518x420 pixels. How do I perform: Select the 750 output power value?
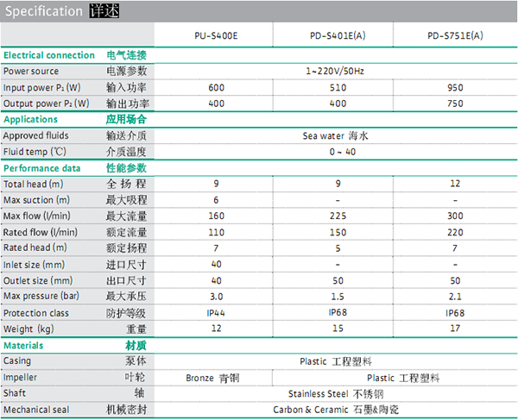(x=455, y=103)
